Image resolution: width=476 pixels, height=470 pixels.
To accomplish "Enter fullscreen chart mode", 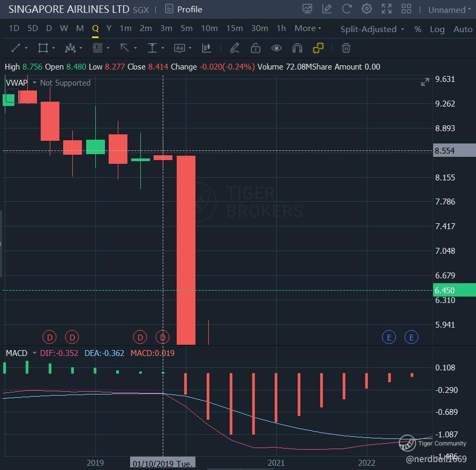I will tap(386, 9).
